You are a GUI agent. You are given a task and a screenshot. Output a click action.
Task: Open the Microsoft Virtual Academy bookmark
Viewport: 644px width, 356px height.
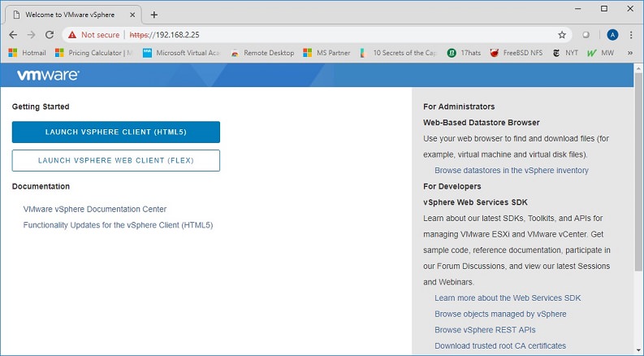[182, 53]
